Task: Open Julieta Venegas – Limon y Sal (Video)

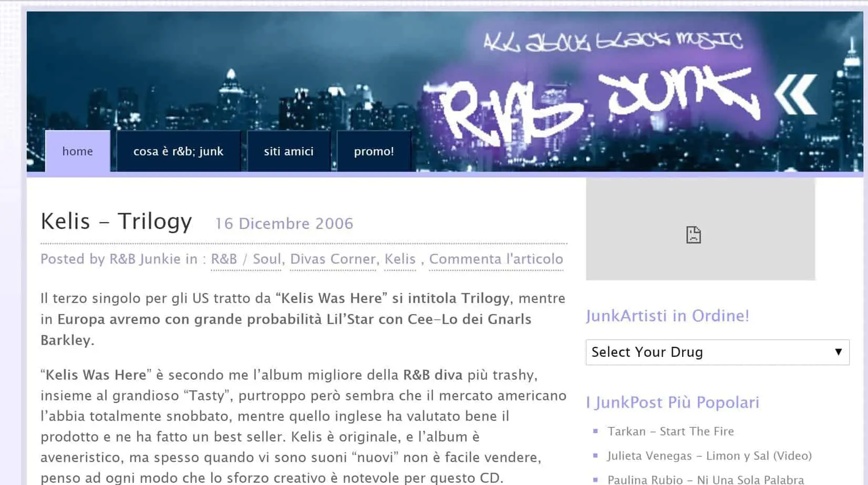Action: click(709, 456)
